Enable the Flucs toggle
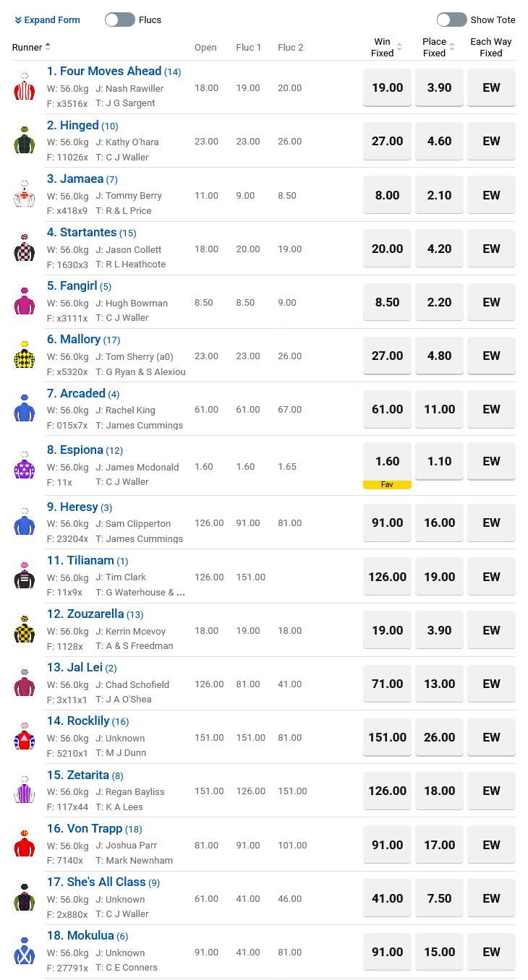This screenshot has height=980, width=528. coord(120,20)
